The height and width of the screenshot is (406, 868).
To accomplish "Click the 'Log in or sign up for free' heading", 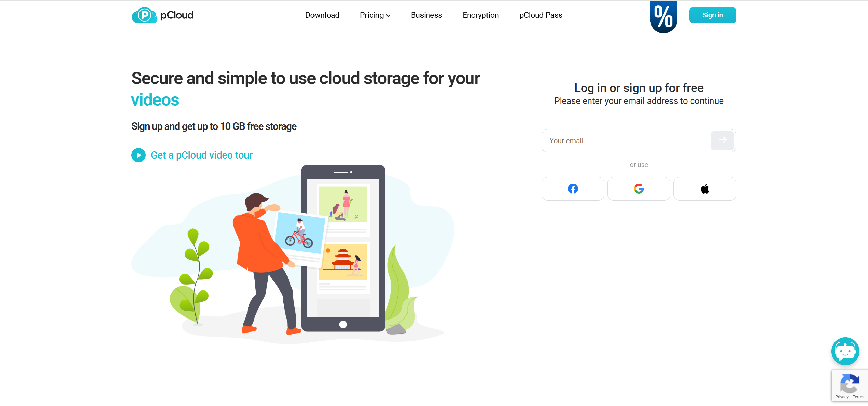I will (x=639, y=88).
